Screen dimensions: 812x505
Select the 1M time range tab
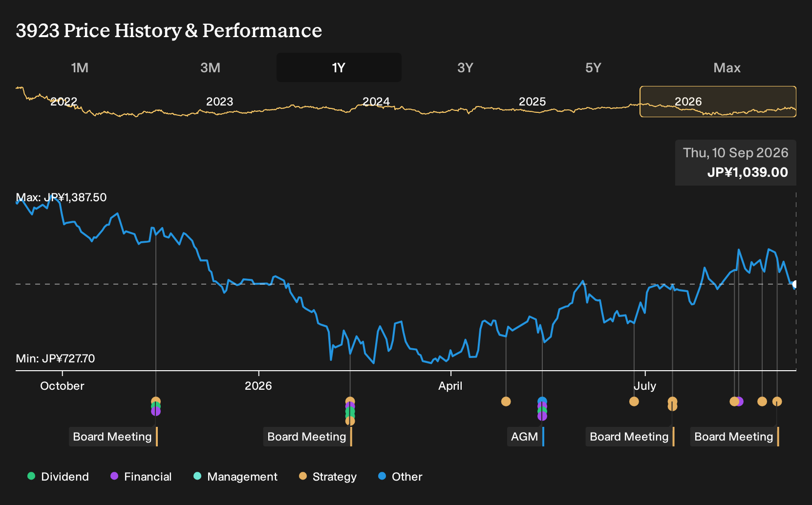(80, 67)
